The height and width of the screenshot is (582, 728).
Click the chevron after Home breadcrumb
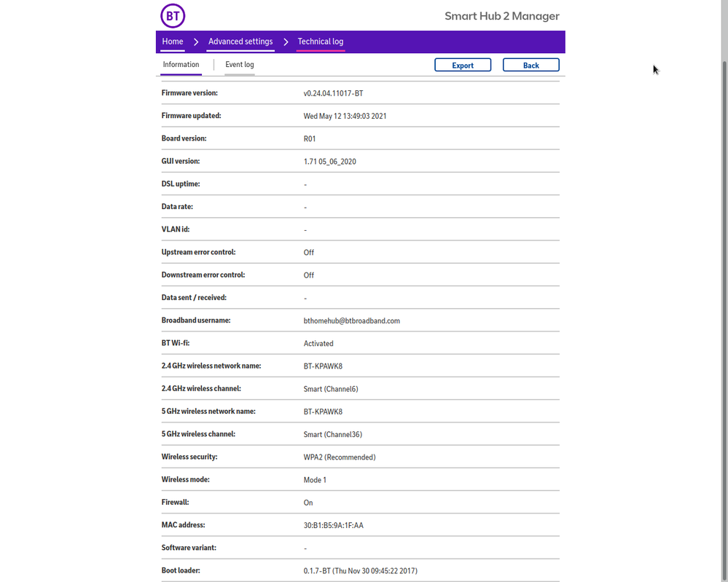click(196, 42)
